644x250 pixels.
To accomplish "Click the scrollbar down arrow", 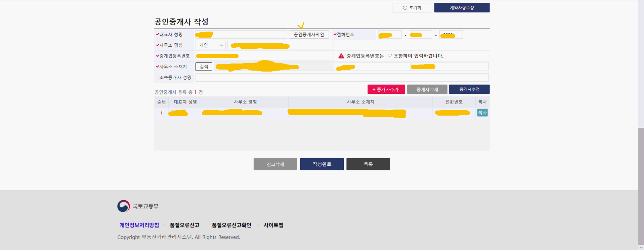I will (x=641, y=247).
